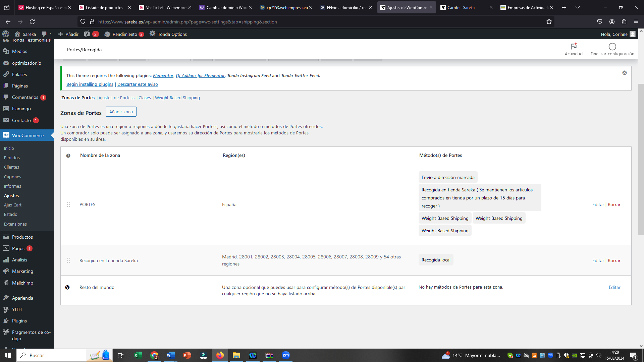Click Editar for the PORTES zone

pos(598,204)
